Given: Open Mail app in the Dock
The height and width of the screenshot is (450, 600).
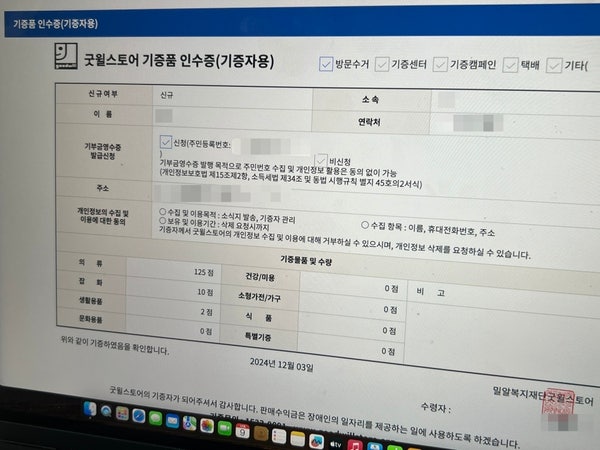Looking at the screenshot, I should 172,421.
